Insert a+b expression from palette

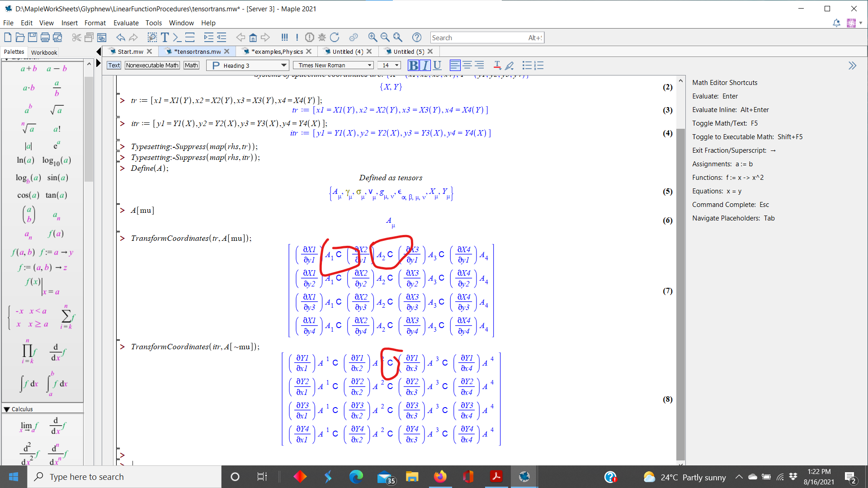click(x=28, y=69)
